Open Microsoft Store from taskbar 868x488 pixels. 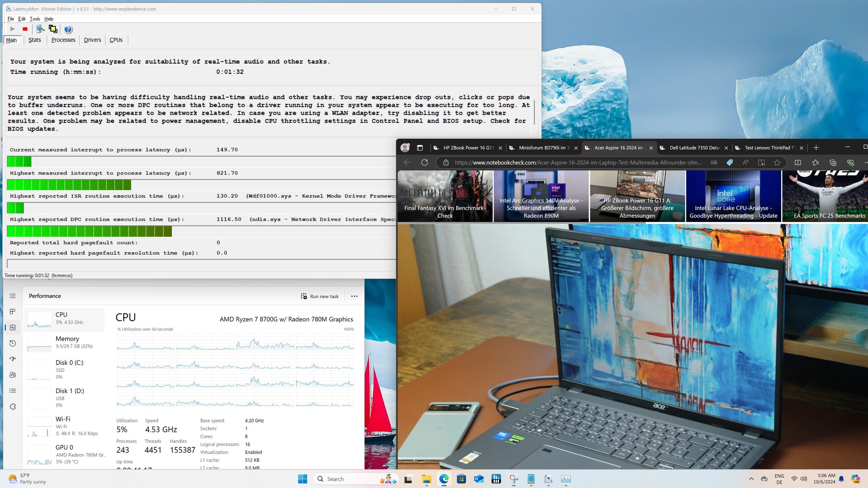461,479
